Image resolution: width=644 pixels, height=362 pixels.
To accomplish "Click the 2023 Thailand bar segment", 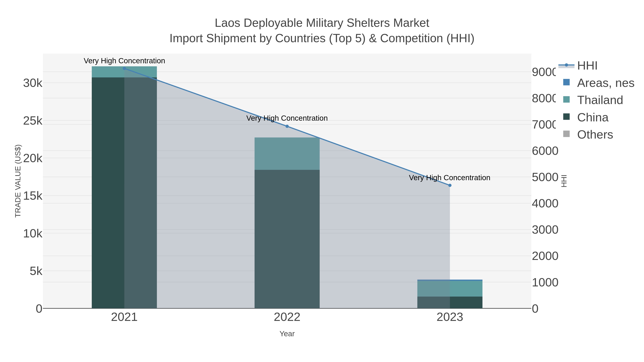I will pyautogui.click(x=450, y=289).
